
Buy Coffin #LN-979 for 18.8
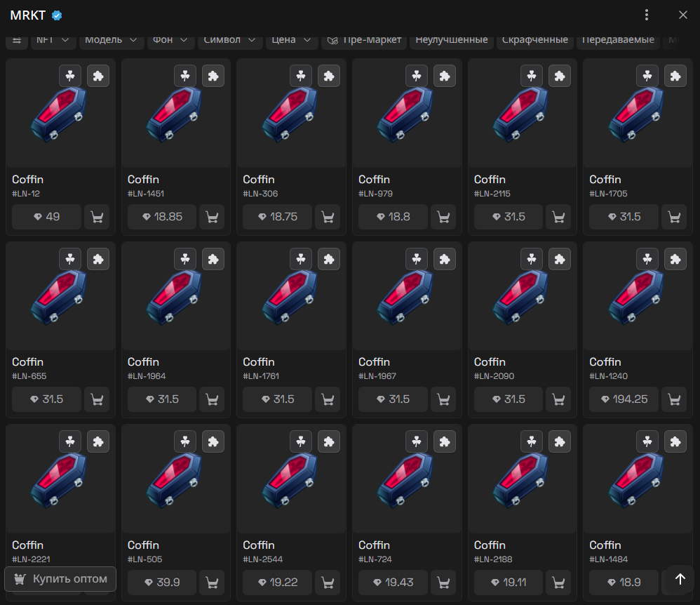tap(393, 217)
